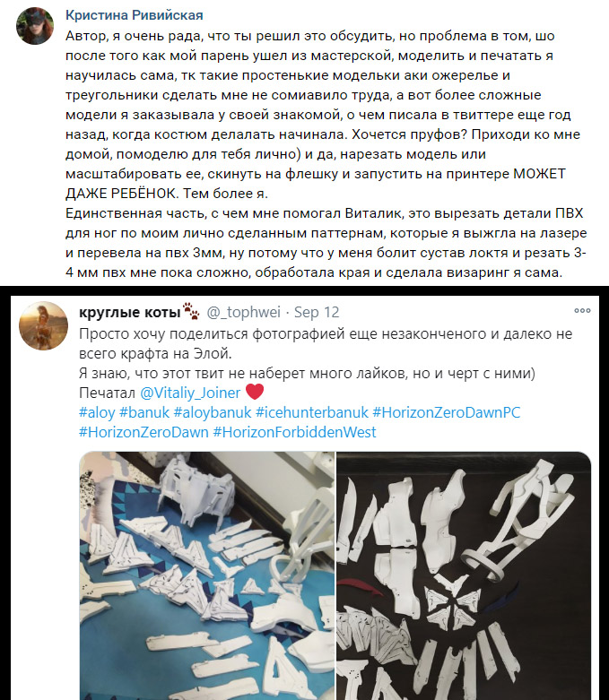Open the left photo on blue mat

(x=207, y=575)
